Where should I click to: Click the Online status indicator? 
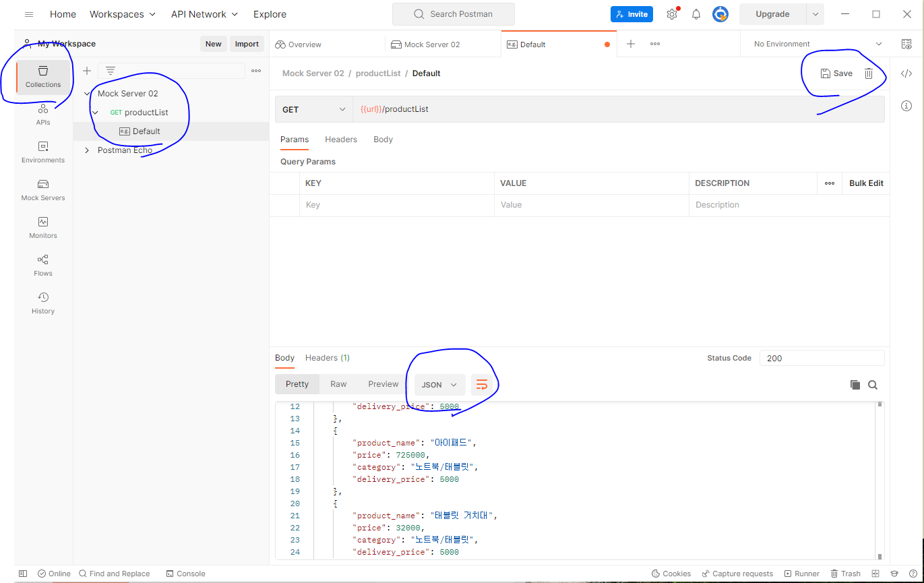(54, 574)
